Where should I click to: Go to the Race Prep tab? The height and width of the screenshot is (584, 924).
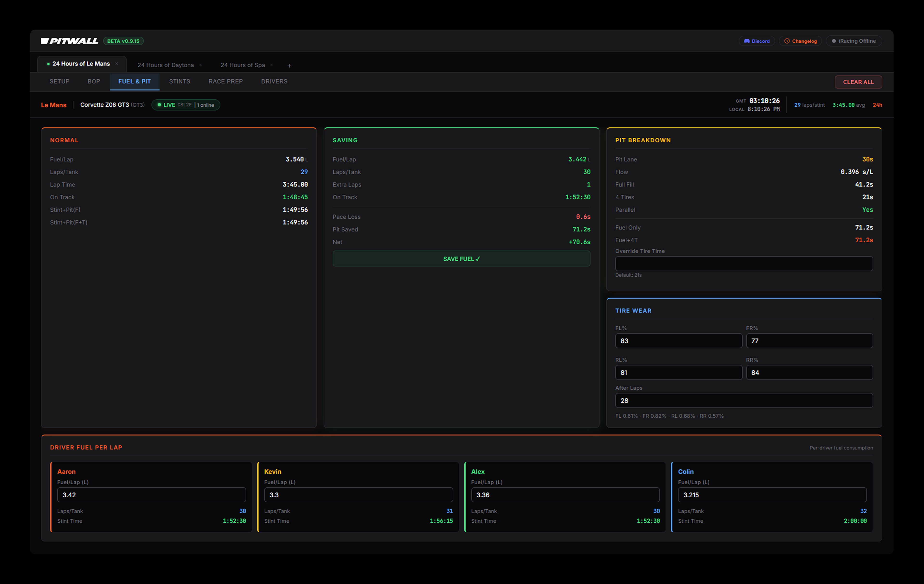tap(226, 81)
